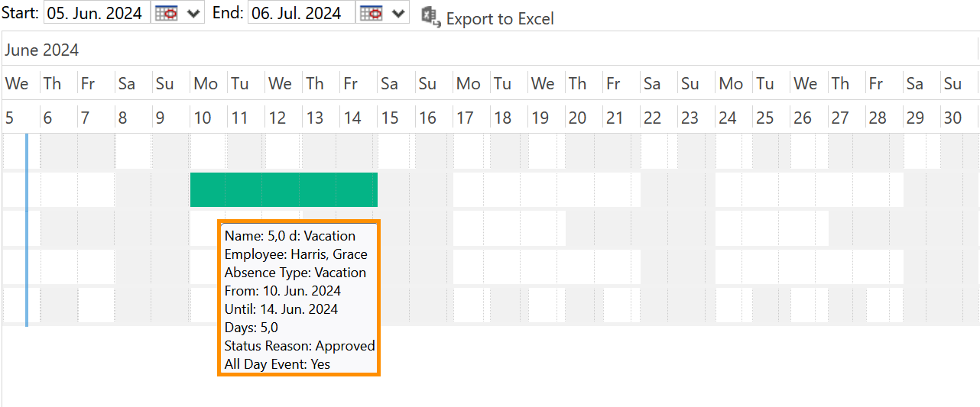Edit the Start date field 05. Jun. 2024
The height and width of the screenshot is (407, 980).
[x=99, y=13]
